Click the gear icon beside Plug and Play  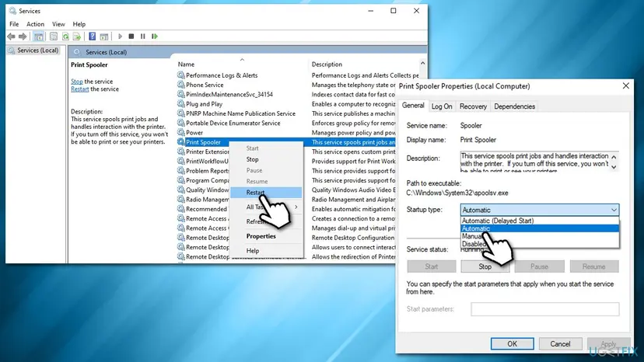pos(180,104)
